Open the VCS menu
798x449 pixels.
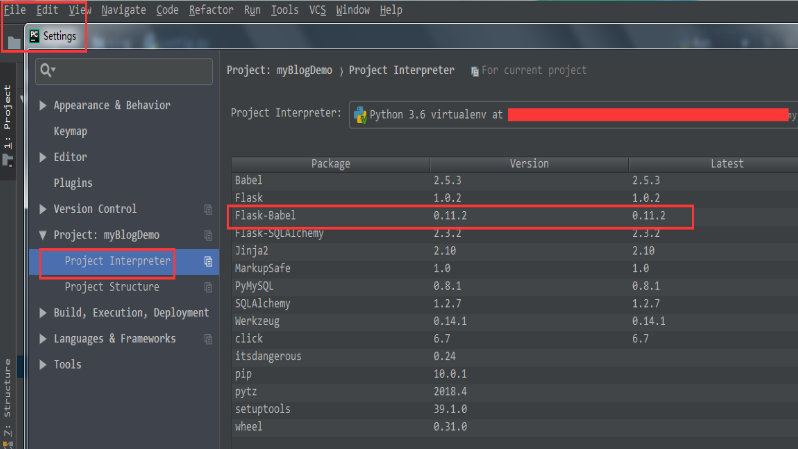[317, 10]
